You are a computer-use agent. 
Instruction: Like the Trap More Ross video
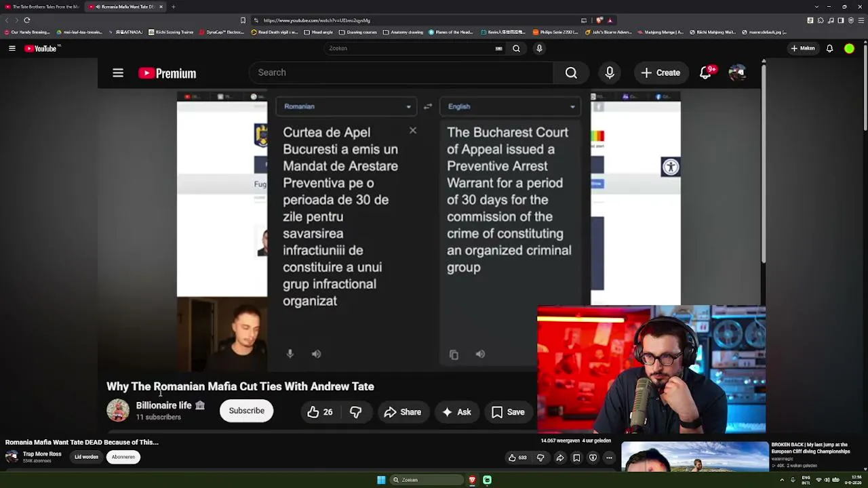(x=517, y=457)
